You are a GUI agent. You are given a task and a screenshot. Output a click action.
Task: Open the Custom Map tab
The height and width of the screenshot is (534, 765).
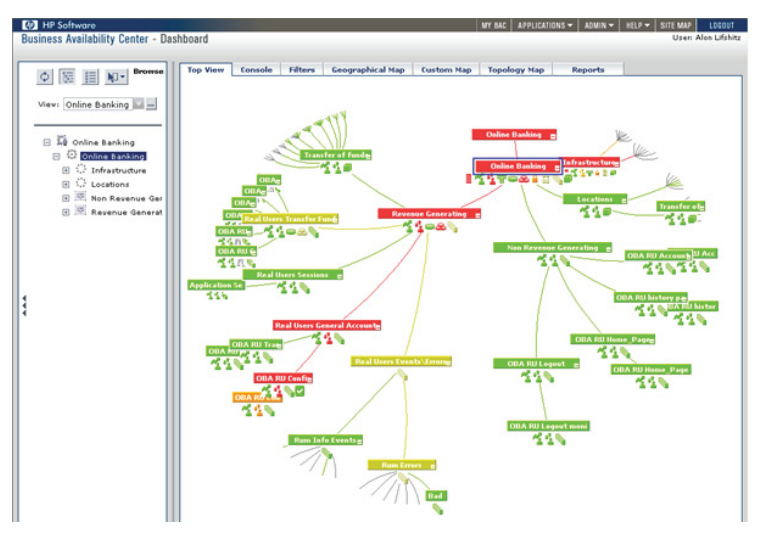pos(446,70)
